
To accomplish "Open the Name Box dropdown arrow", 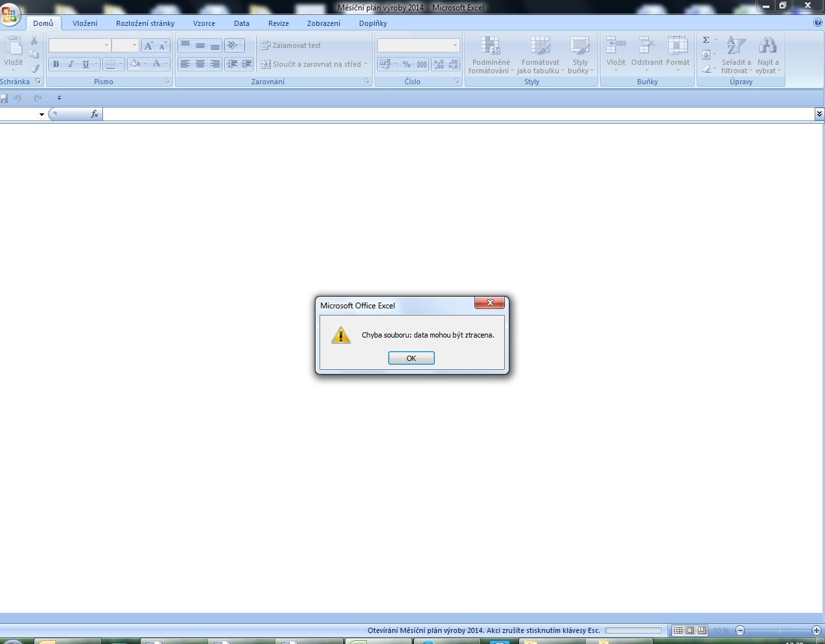I will coord(41,115).
